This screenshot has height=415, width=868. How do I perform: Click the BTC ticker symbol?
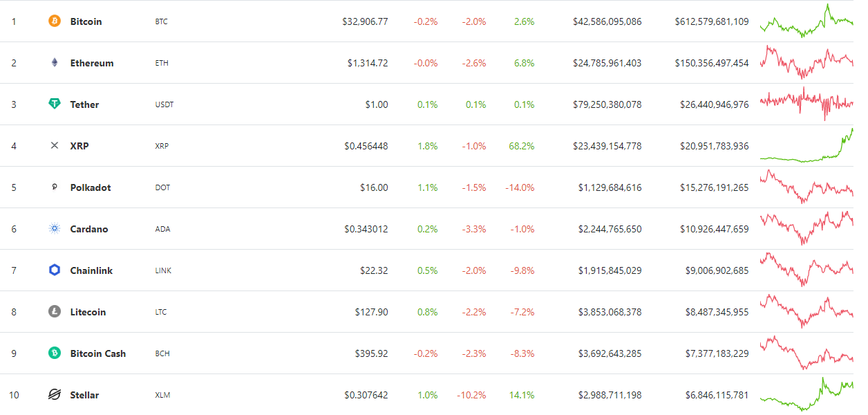coord(161,21)
